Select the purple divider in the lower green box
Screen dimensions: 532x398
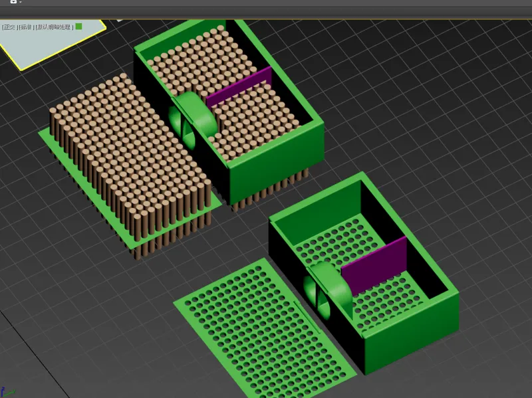pyautogui.click(x=374, y=266)
